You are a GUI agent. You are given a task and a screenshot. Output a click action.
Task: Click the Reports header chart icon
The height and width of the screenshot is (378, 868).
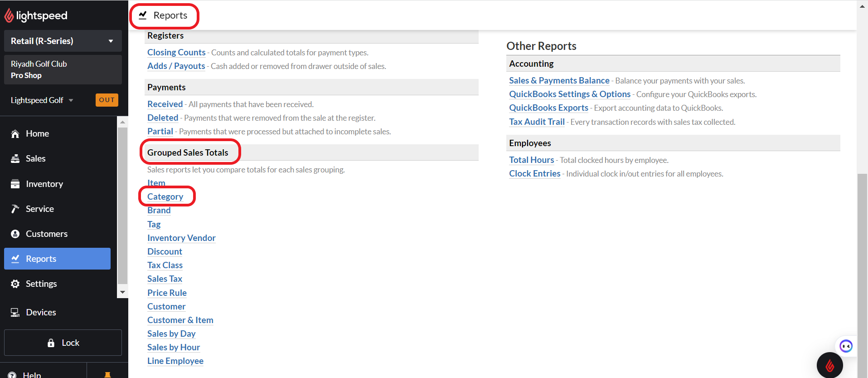coord(143,15)
